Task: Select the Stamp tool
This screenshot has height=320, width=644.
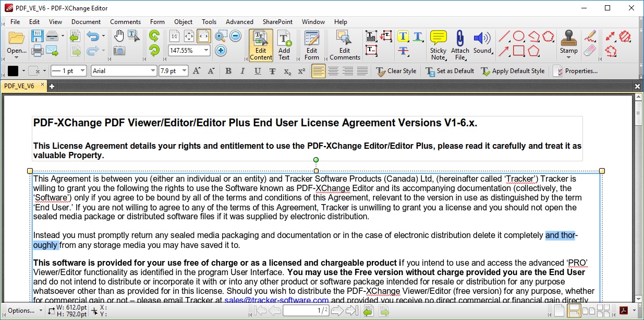Action: pyautogui.click(x=568, y=42)
